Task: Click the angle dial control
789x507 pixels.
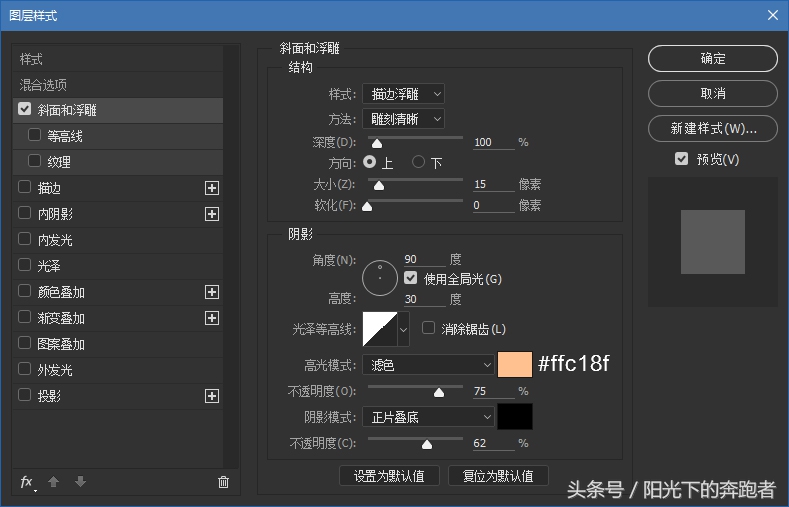Action: pyautogui.click(x=380, y=278)
